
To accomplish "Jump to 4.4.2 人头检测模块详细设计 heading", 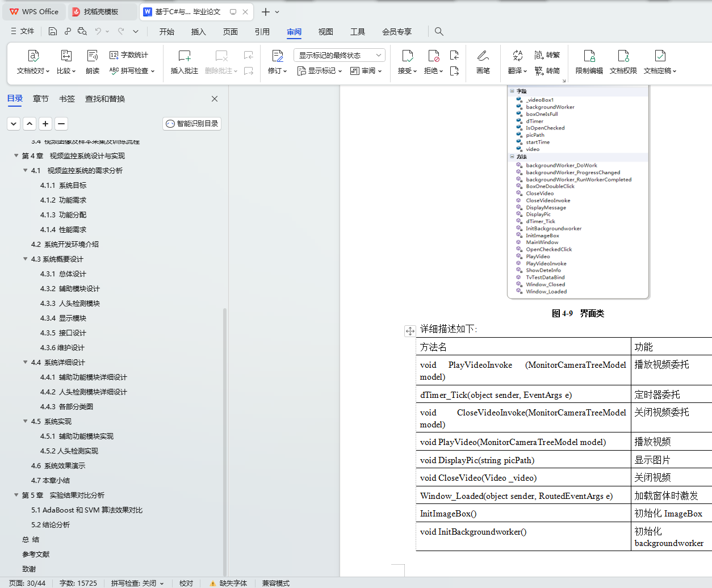I will [83, 392].
